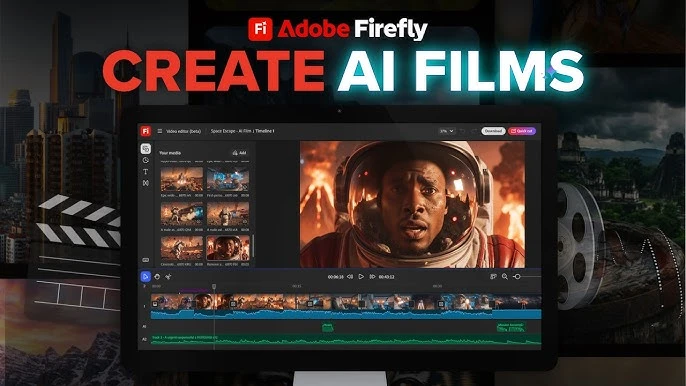This screenshot has width=686, height=386.
Task: Play the timeline preview
Action: pos(361,277)
